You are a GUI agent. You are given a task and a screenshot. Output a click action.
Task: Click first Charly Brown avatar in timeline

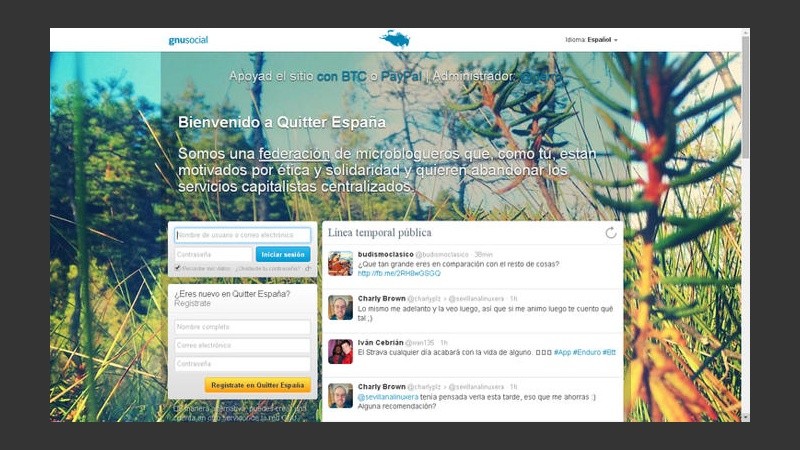[340, 307]
